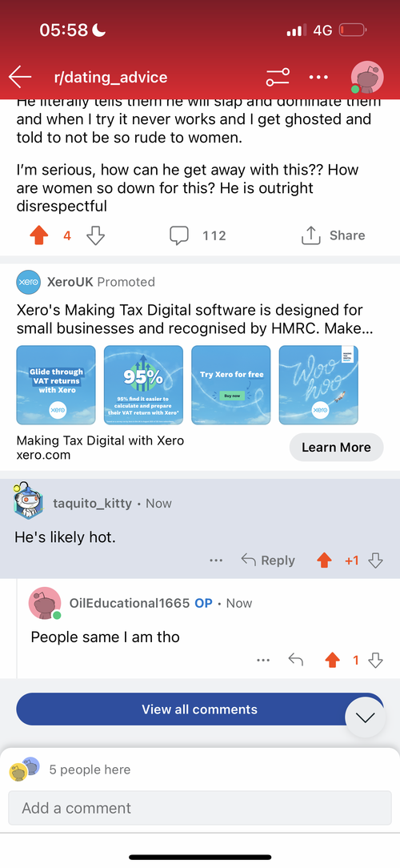This screenshot has height=868, width=400.
Task: Open profile avatar in top bar
Action: coord(367,77)
